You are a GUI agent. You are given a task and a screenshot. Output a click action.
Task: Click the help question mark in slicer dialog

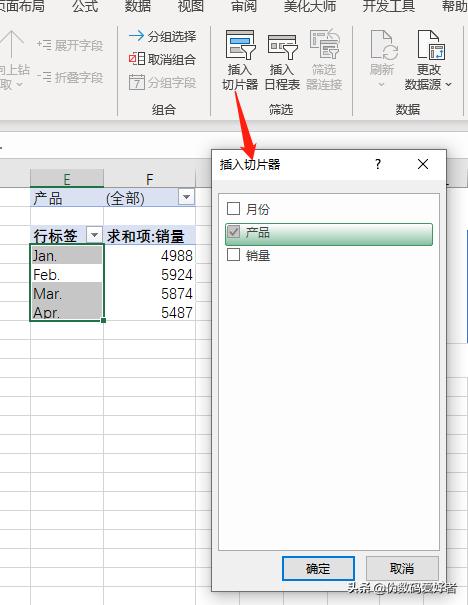tap(378, 164)
